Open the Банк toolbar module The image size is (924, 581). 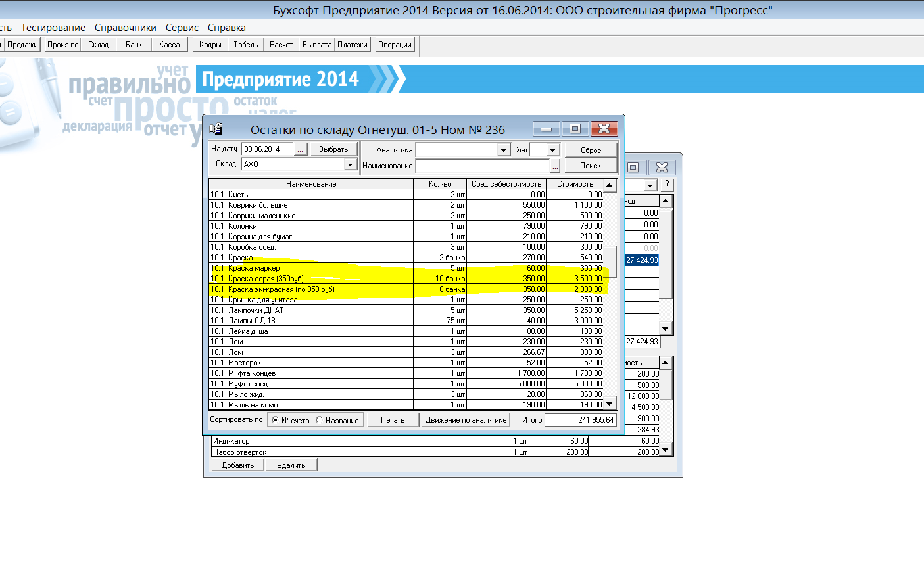click(134, 45)
